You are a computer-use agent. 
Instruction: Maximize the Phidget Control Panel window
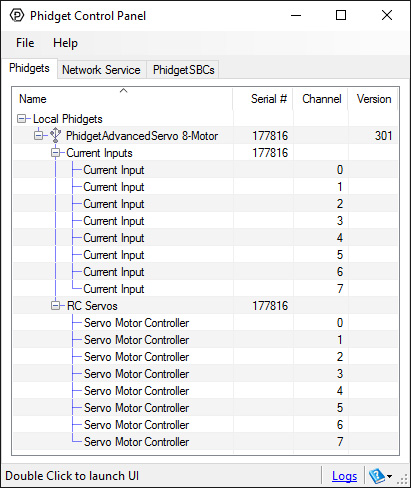pyautogui.click(x=341, y=15)
